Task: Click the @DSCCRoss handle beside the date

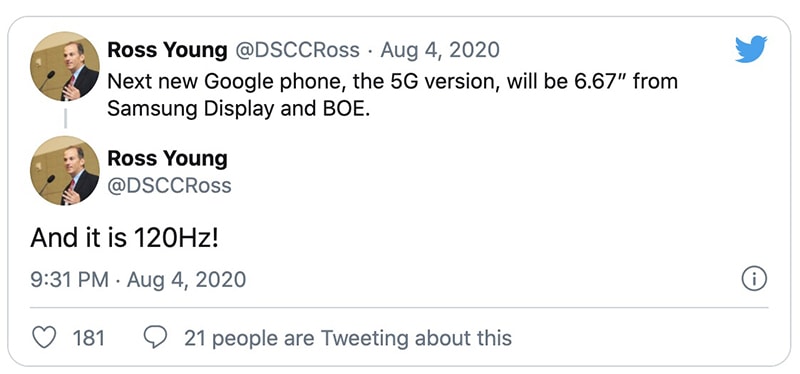Action: click(296, 50)
